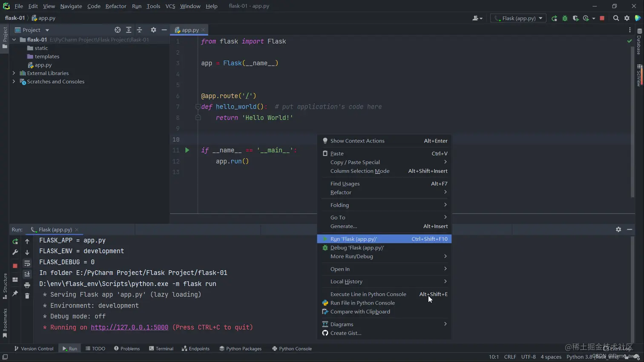Open Terminal tool window
This screenshot has width=644, height=362.
click(x=161, y=348)
